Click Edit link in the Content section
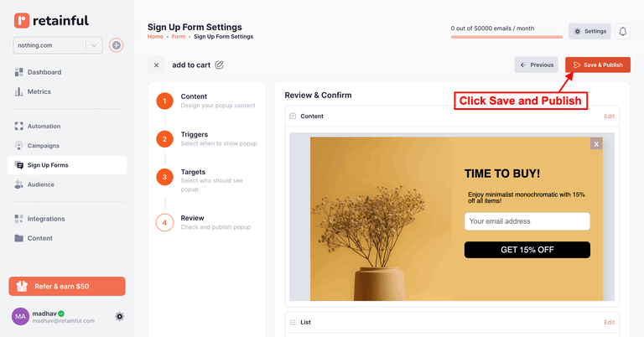644x337 pixels. tap(609, 117)
